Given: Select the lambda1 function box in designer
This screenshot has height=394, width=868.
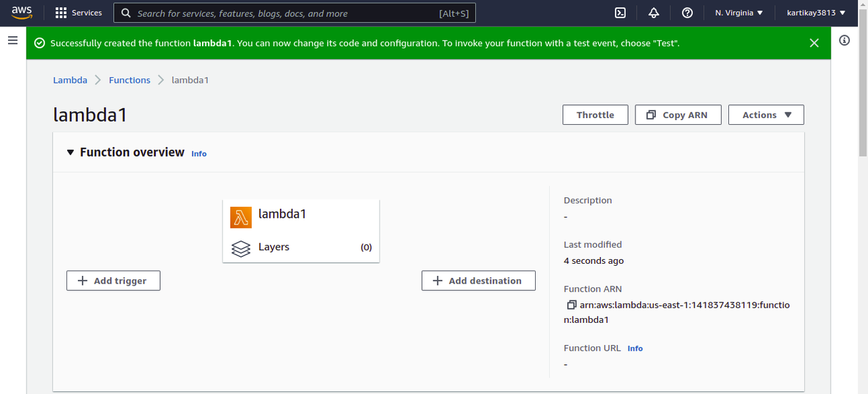Looking at the screenshot, I should pos(301,231).
